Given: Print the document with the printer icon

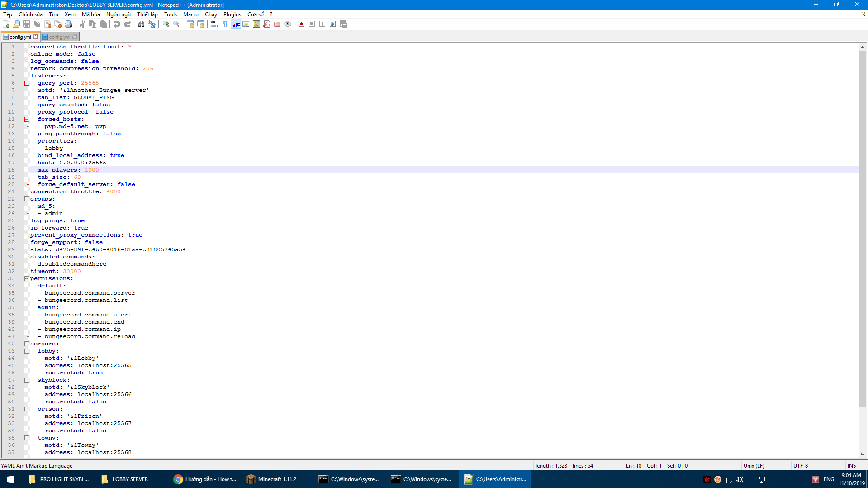Looking at the screenshot, I should pos(68,24).
